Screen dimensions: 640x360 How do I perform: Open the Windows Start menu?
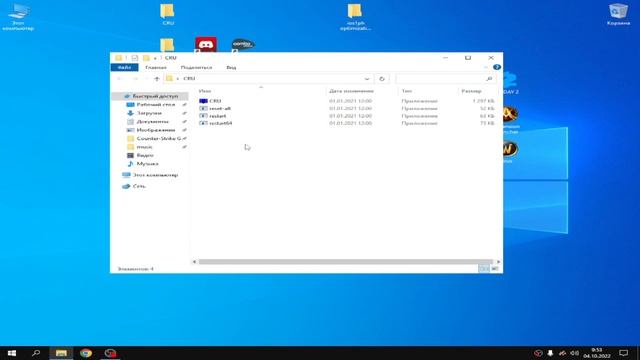[x=12, y=353]
